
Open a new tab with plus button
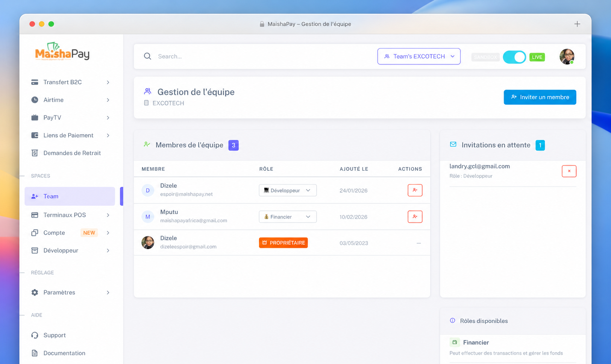(x=577, y=24)
